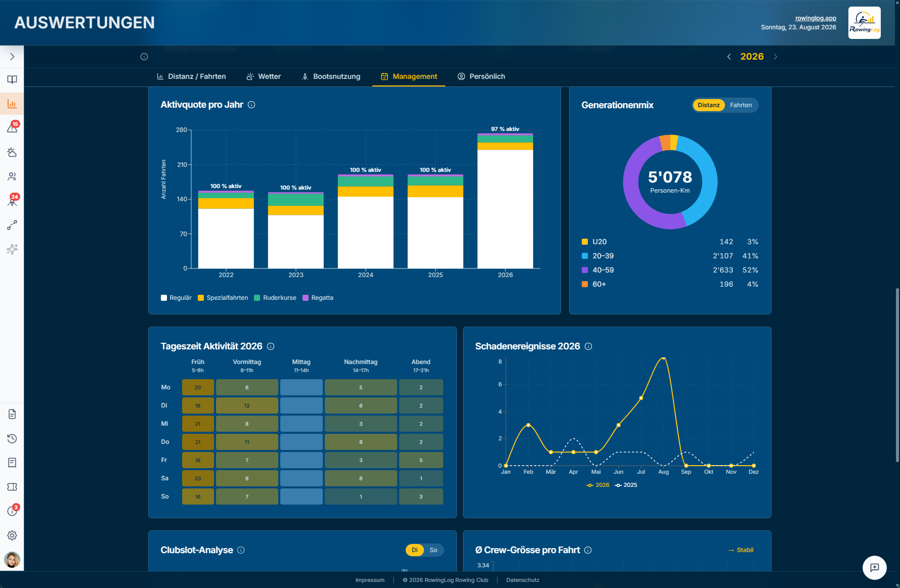Open the ticket icon in sidebar

pyautogui.click(x=12, y=487)
